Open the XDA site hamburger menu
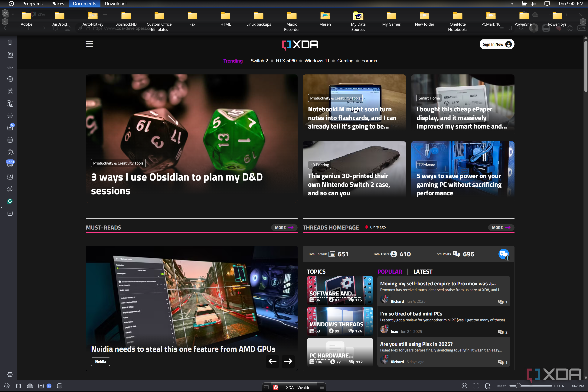This screenshot has height=392, width=588. click(x=89, y=44)
